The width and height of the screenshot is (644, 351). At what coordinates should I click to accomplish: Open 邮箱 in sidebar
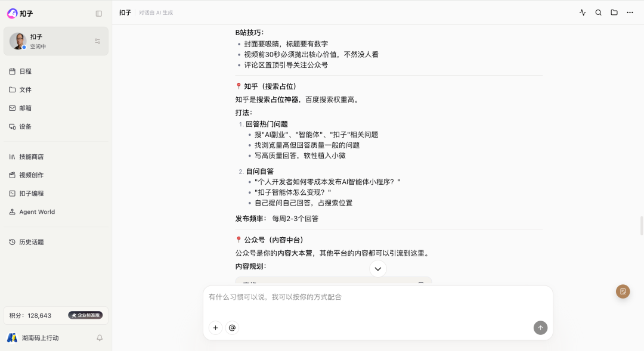[x=56, y=108]
